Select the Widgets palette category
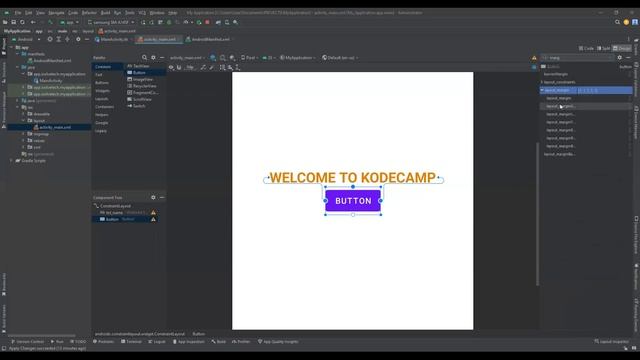The image size is (640, 360). point(102,91)
